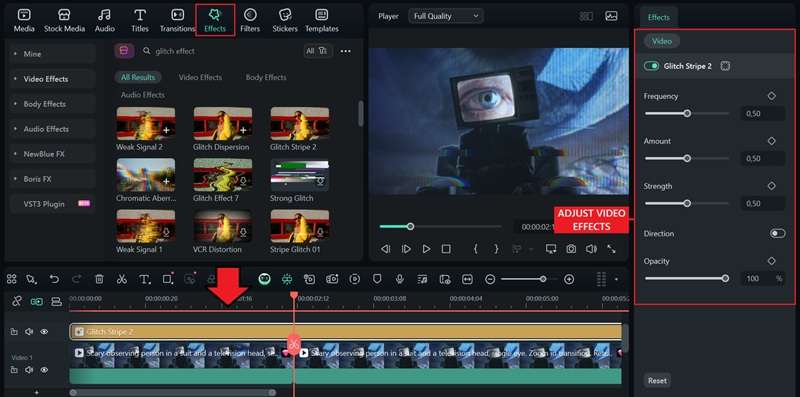The height and width of the screenshot is (397, 800).
Task: Select the Strong Glitch effect thumbnail
Action: coord(299,175)
